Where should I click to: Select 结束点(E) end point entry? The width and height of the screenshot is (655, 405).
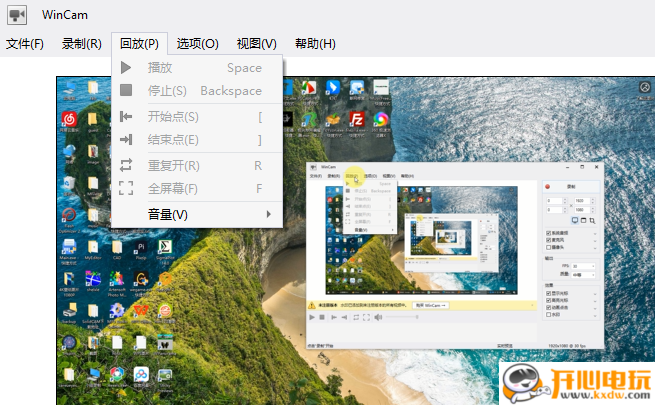click(x=197, y=139)
